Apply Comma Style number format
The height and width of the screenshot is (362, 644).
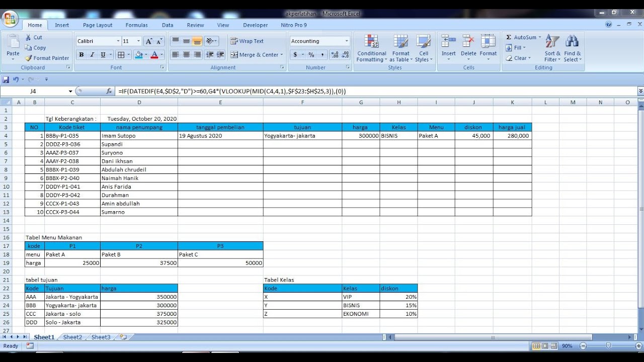point(321,55)
